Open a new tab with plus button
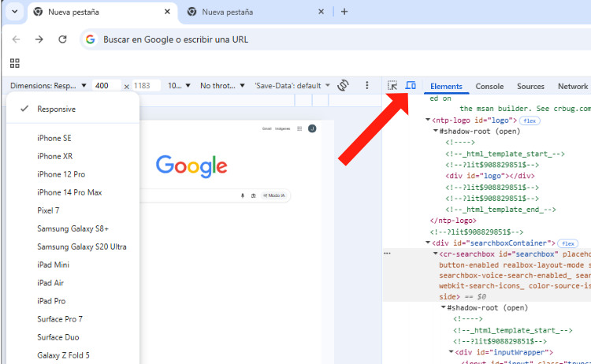The image size is (591, 364). [344, 12]
